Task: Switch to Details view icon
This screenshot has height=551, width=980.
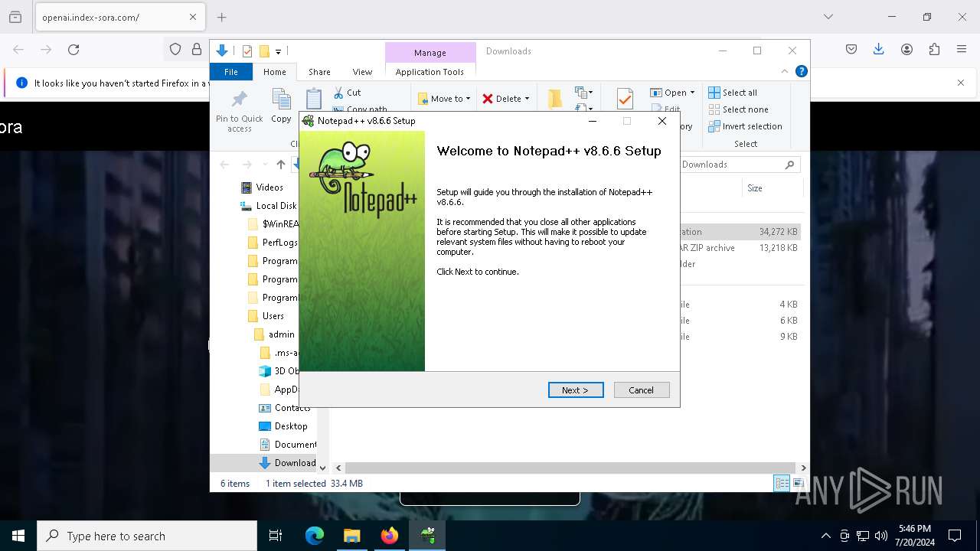Action: pos(782,483)
